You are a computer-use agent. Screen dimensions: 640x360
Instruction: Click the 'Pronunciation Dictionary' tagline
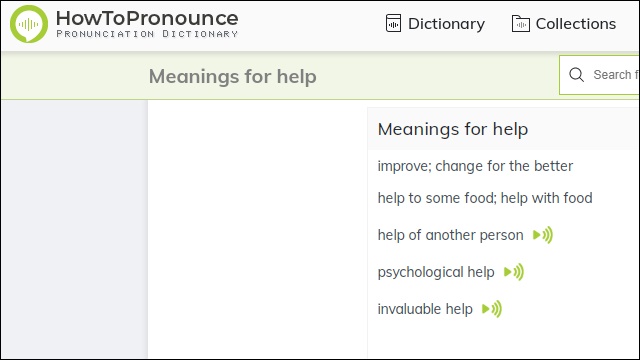[147, 34]
